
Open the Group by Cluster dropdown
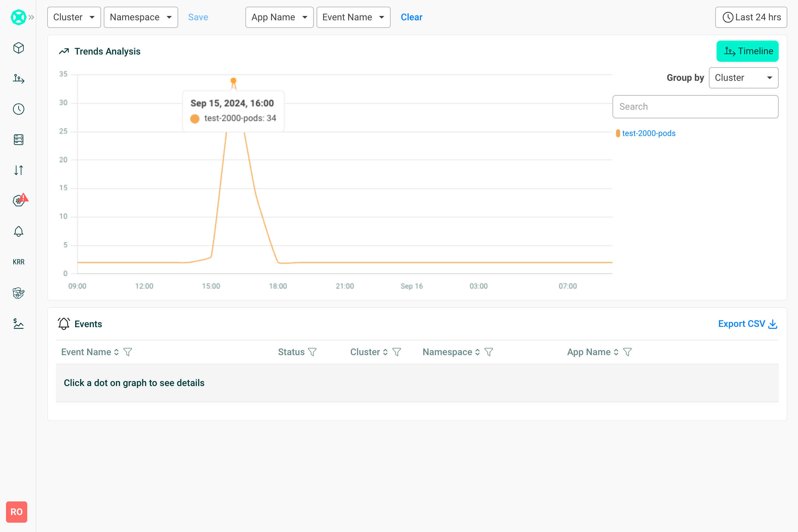(744, 78)
